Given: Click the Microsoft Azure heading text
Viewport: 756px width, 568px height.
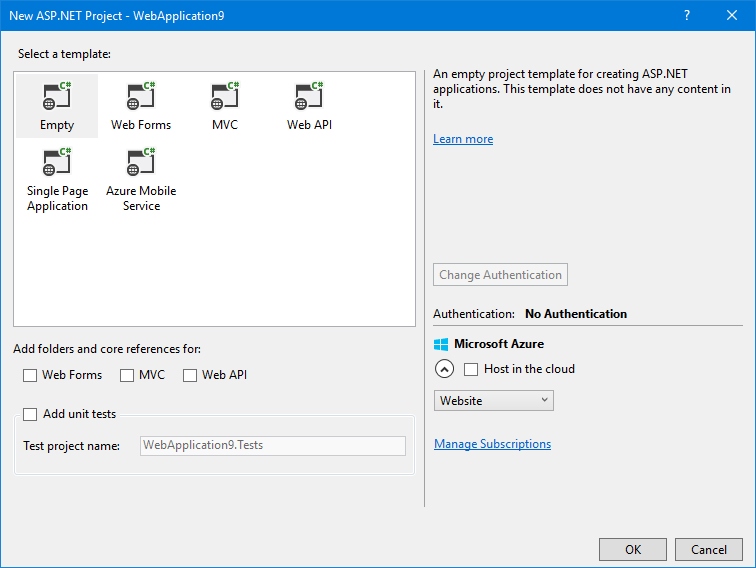Looking at the screenshot, I should point(499,344).
